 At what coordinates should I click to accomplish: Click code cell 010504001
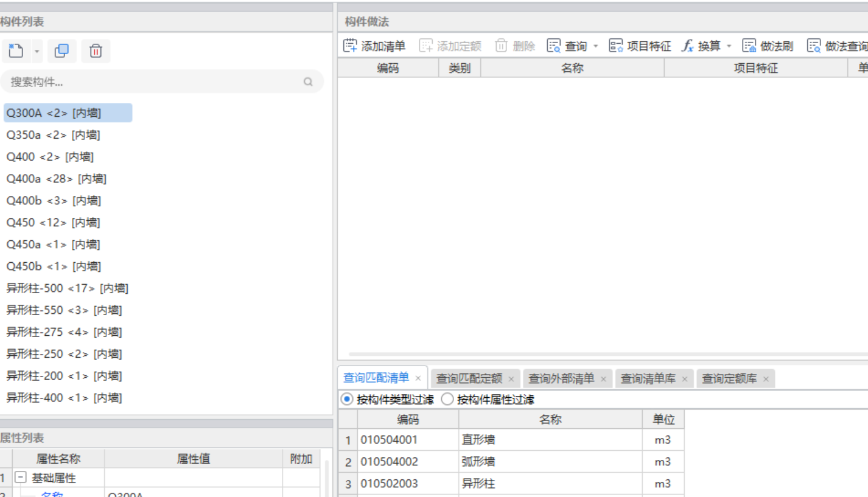(408, 440)
